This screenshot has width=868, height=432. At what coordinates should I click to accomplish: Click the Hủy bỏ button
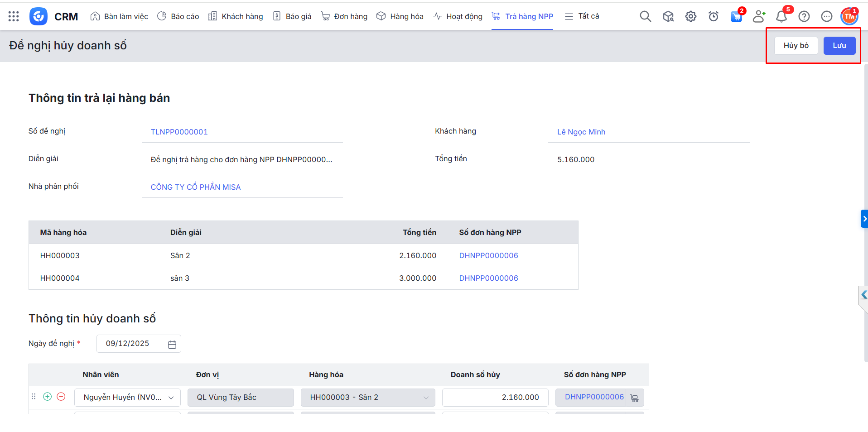coord(796,46)
